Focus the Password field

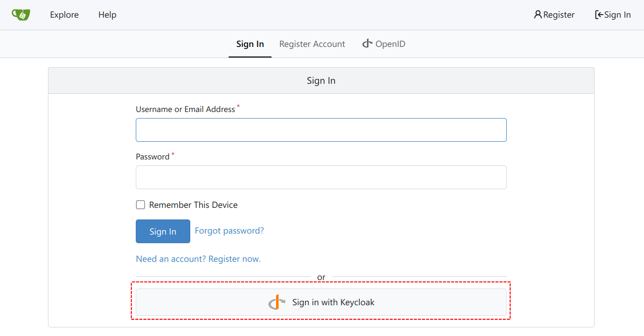[x=321, y=177]
